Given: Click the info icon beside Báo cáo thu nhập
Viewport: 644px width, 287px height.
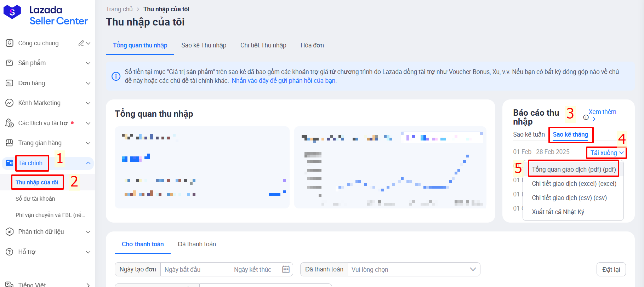Looking at the screenshot, I should click(x=586, y=117).
